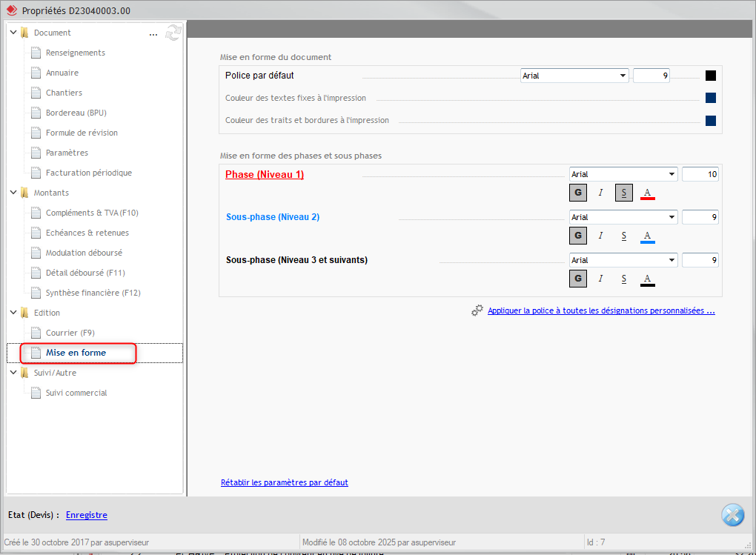Open font color picker for Phase Niveau 1
This screenshot has width=756, height=555.
pyautogui.click(x=647, y=193)
